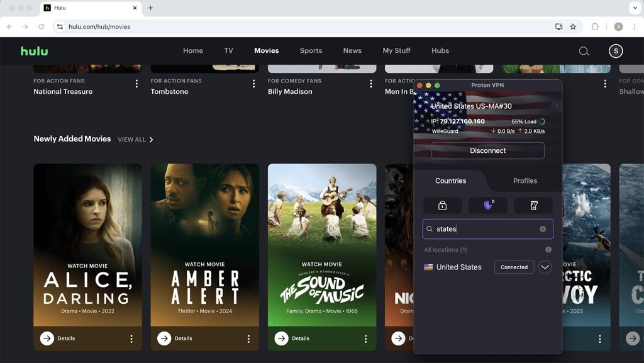Viewport: 644px width, 363px height.
Task: Open the News section
Action: pyautogui.click(x=352, y=51)
